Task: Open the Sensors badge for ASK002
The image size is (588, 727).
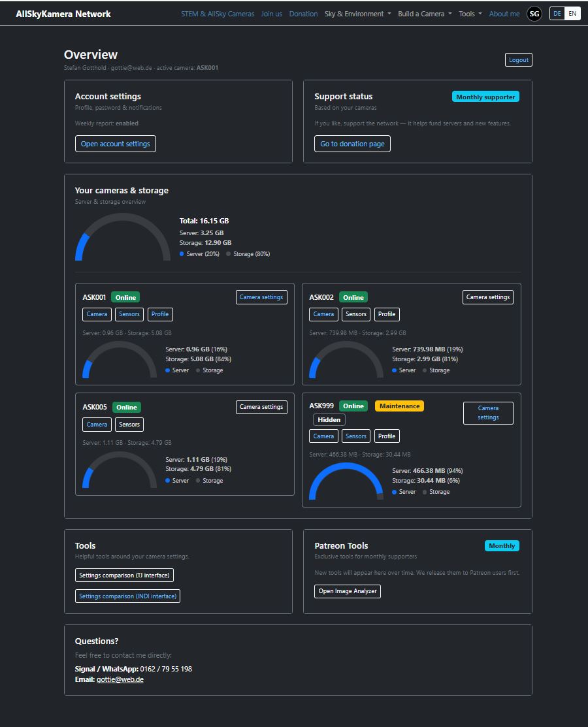Action: [x=355, y=314]
